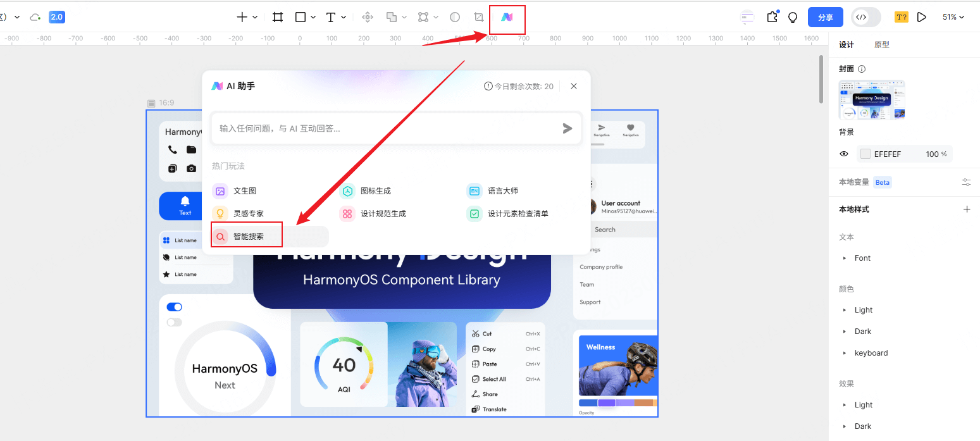
Task: Choose the 文生图 AI feature
Action: pyautogui.click(x=244, y=190)
